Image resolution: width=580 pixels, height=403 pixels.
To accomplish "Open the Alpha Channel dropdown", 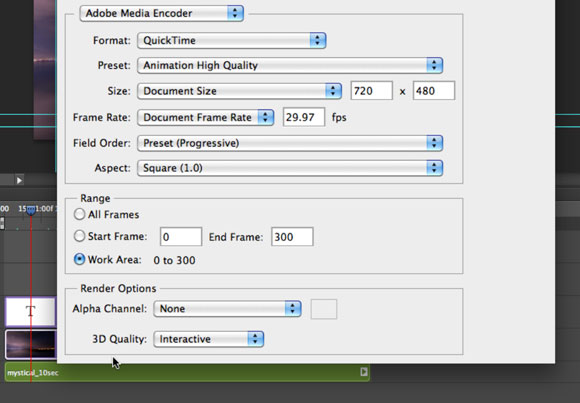I will (x=227, y=309).
